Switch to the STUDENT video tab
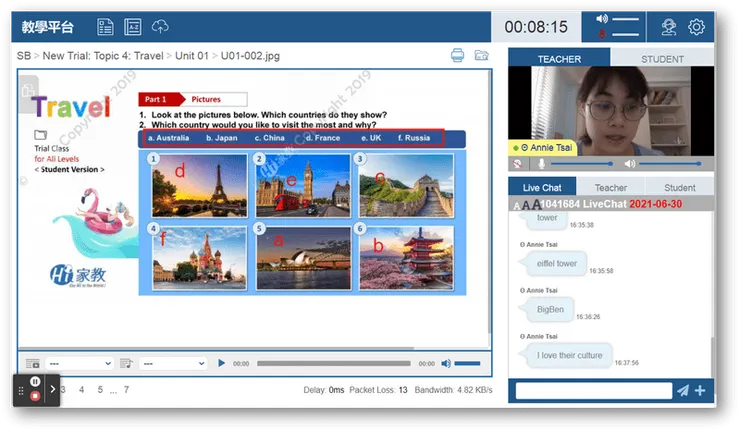The width and height of the screenshot is (740, 431). point(662,59)
